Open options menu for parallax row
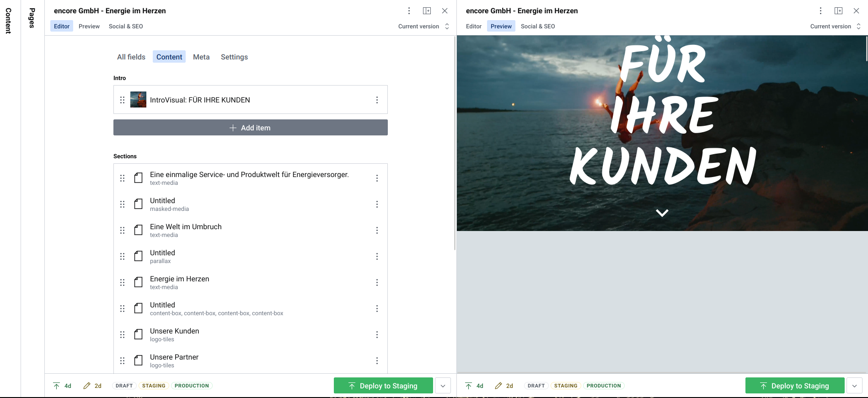868x398 pixels. 377,256
